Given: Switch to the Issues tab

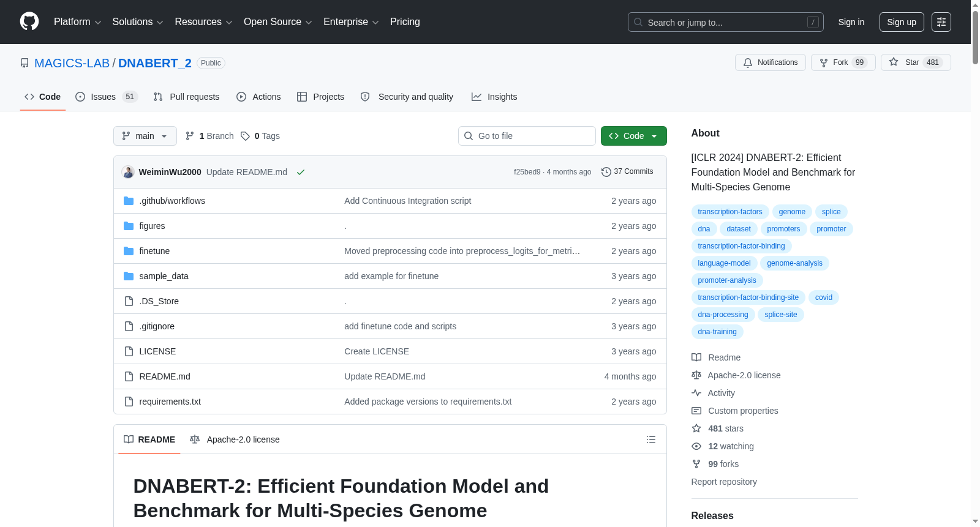Looking at the screenshot, I should 107,97.
